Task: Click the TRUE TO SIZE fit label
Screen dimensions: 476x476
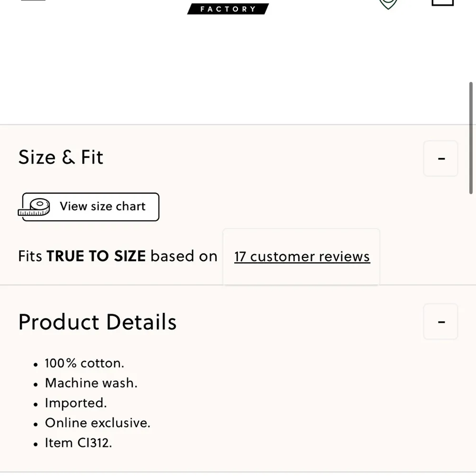Action: [x=96, y=256]
